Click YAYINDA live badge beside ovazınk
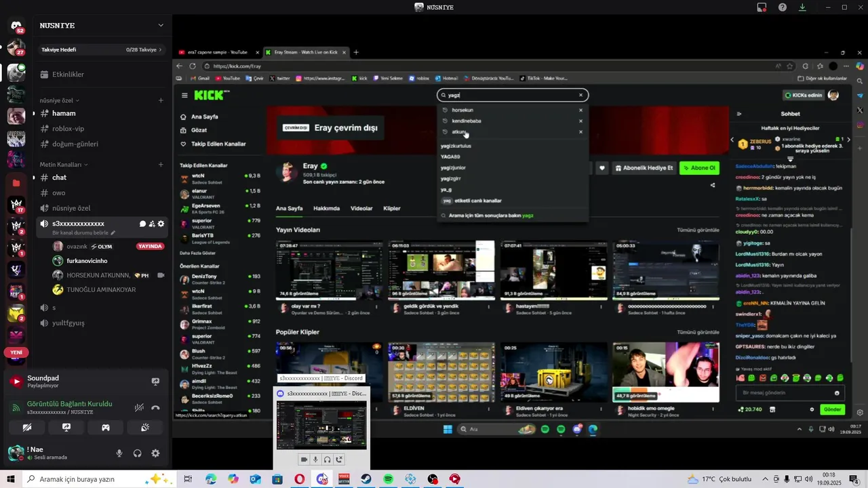This screenshot has width=868, height=488. [150, 247]
